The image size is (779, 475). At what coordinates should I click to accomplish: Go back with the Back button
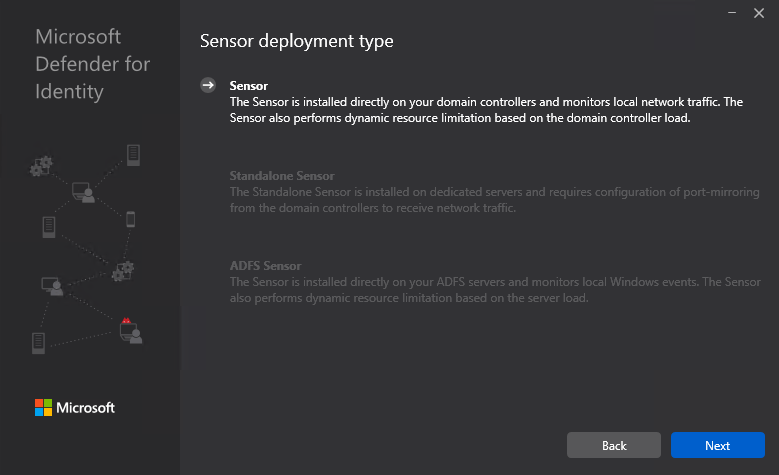point(614,445)
